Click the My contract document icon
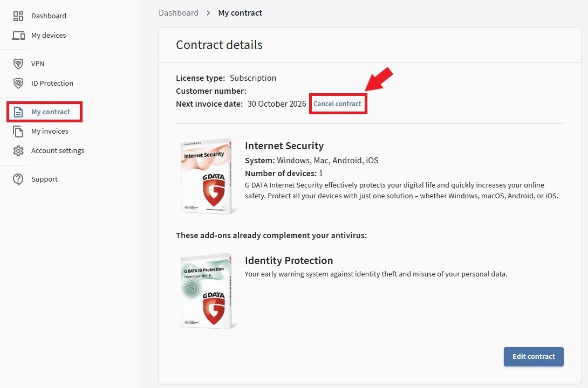588x388 pixels. (18, 112)
